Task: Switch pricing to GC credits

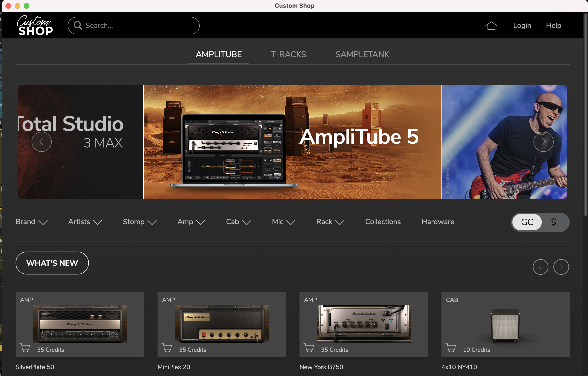Action: click(527, 222)
